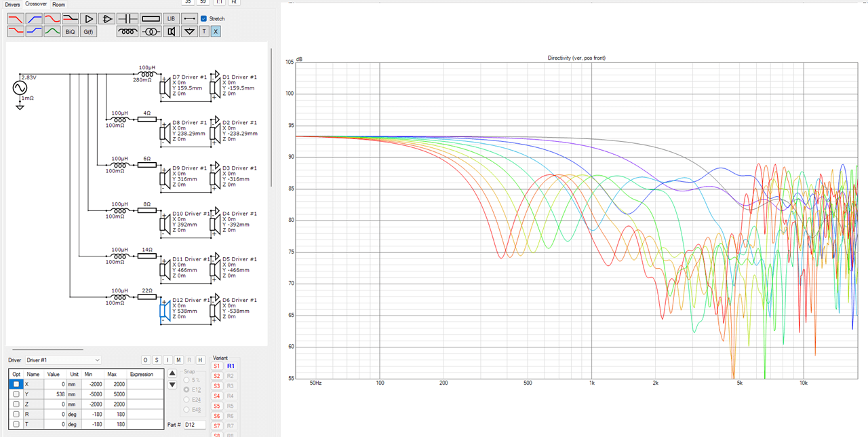The width and height of the screenshot is (868, 437).
Task: Click the X Min cell showing -2000
Action: (x=92, y=384)
